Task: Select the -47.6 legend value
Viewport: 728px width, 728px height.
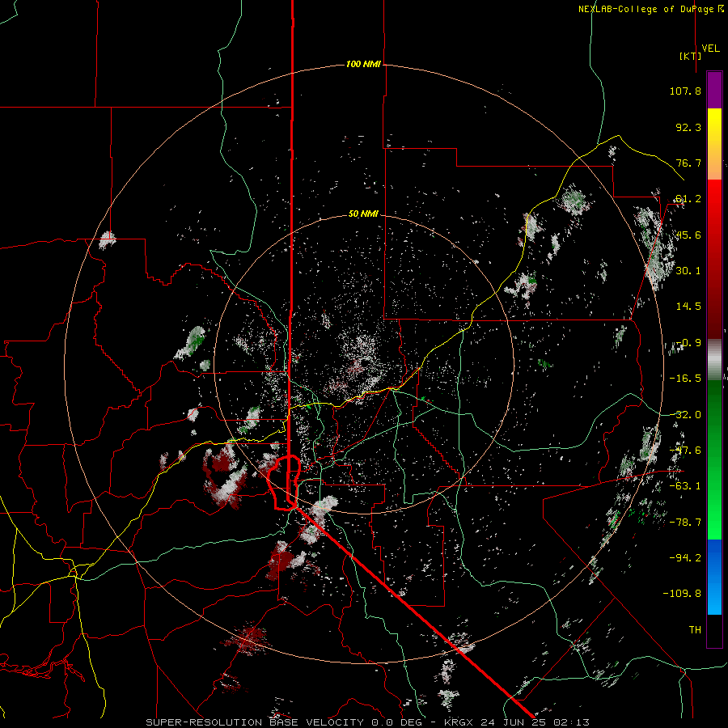Action: [x=685, y=451]
